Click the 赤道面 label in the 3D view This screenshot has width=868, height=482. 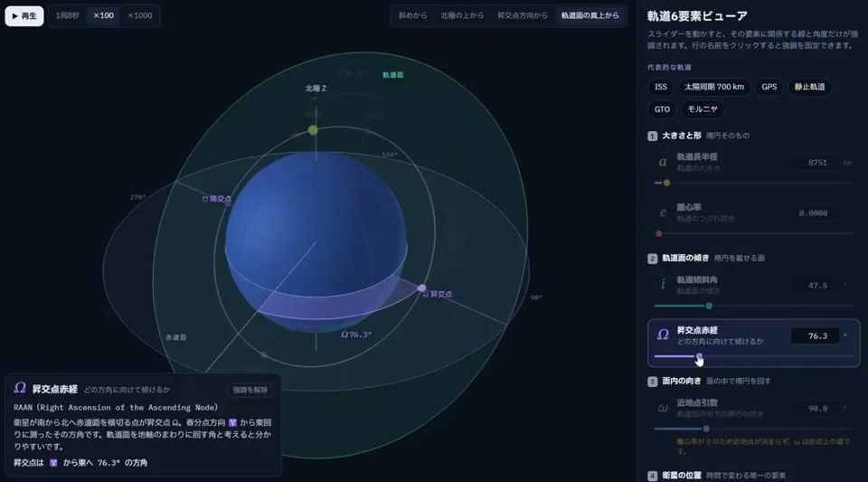click(176, 337)
